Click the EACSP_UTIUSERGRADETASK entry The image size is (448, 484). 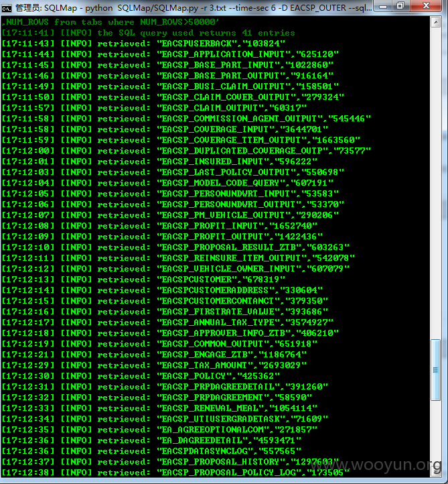pos(165,419)
